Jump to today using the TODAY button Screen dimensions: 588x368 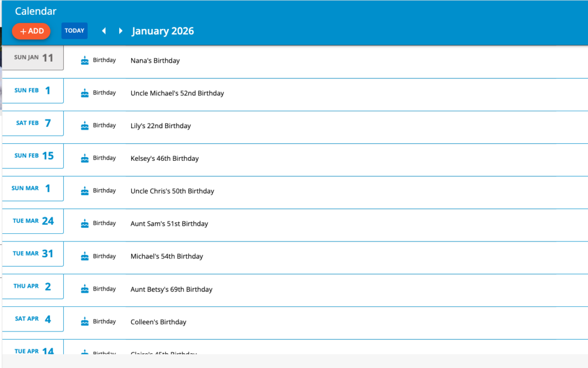pyautogui.click(x=74, y=31)
